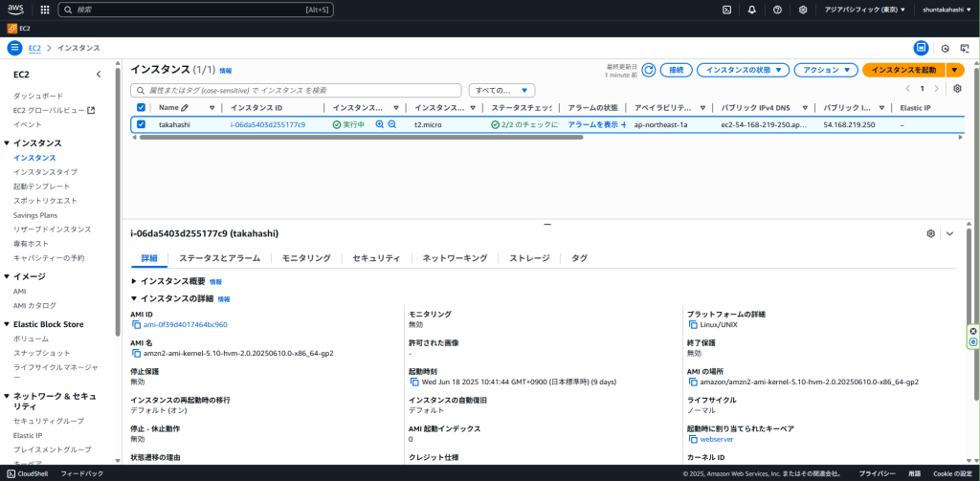
Task: Switch to the ネットワーキング tab
Action: tap(455, 258)
